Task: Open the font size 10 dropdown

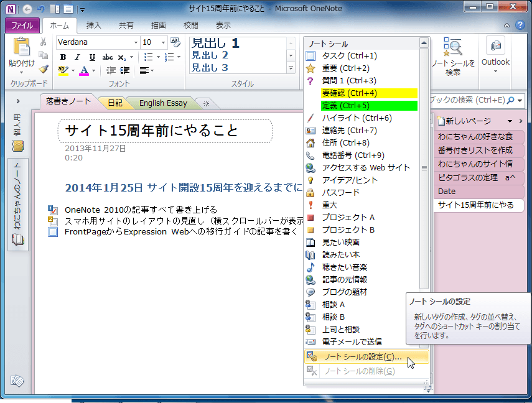Action: click(x=163, y=42)
